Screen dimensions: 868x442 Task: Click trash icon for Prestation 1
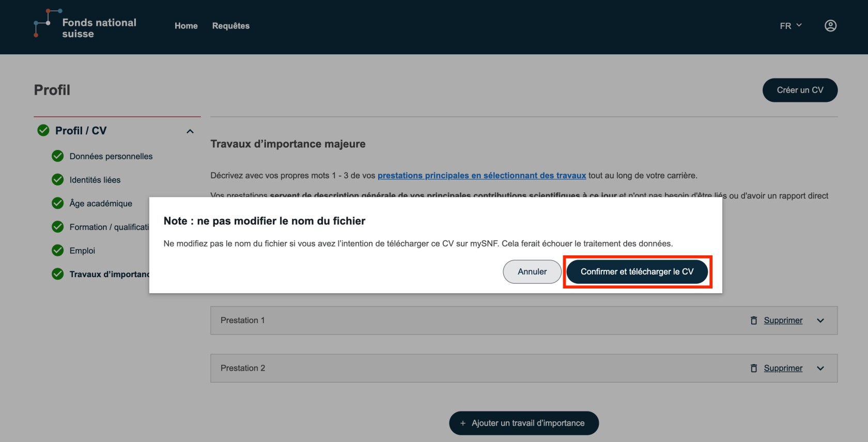(x=754, y=321)
